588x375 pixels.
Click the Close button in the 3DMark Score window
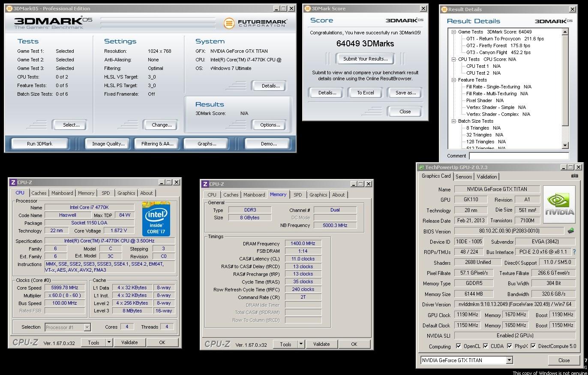point(405,112)
